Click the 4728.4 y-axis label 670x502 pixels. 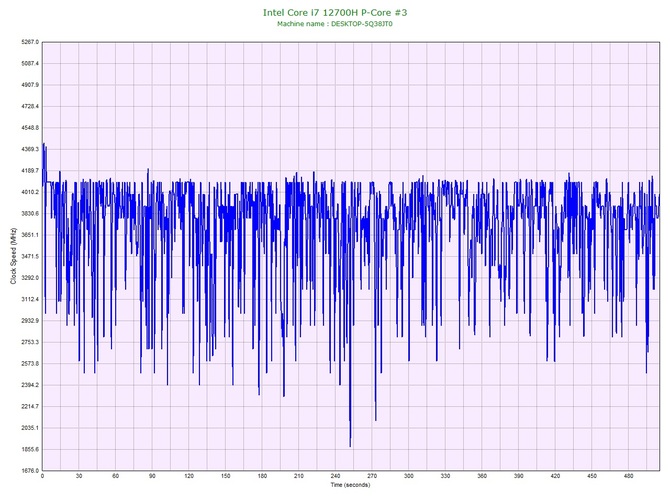point(30,106)
